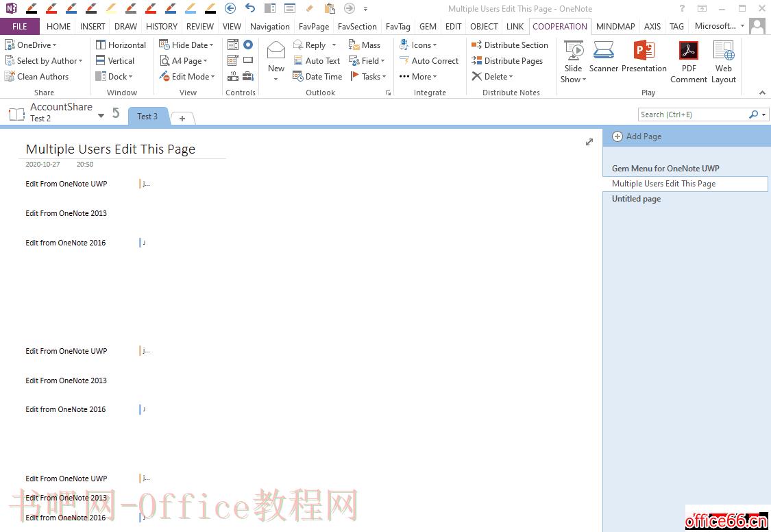The height and width of the screenshot is (532, 771).
Task: Expand the More options dropdown
Action: pos(417,76)
